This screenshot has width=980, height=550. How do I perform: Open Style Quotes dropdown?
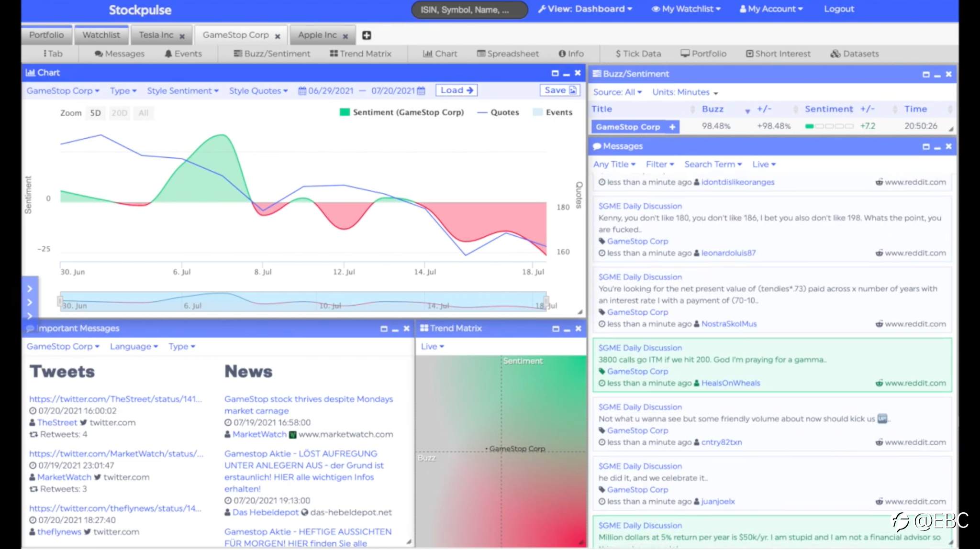258,91
